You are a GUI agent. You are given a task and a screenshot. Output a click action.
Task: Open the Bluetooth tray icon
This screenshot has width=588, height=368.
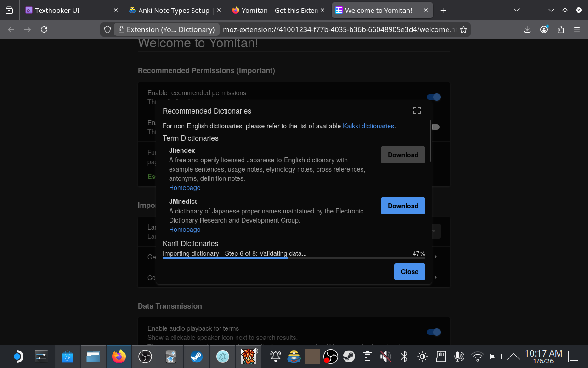tap(404, 356)
